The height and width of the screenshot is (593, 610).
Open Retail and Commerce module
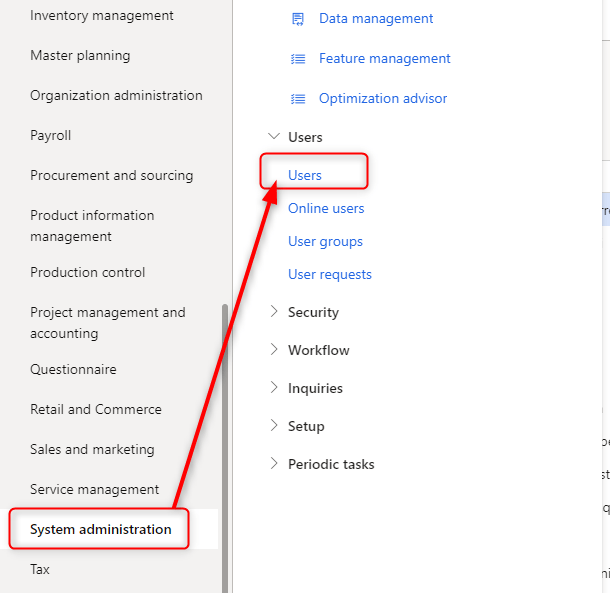tap(96, 409)
